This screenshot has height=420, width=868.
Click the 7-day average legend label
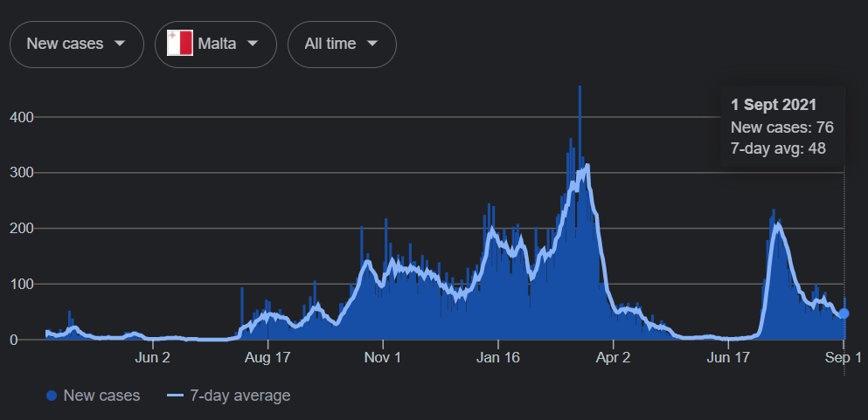coord(240,396)
